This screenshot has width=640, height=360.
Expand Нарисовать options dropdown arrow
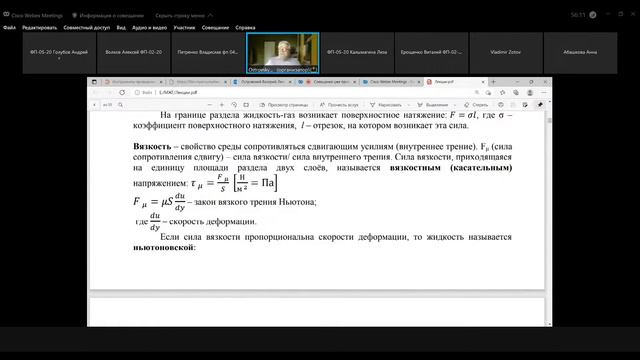(409, 105)
